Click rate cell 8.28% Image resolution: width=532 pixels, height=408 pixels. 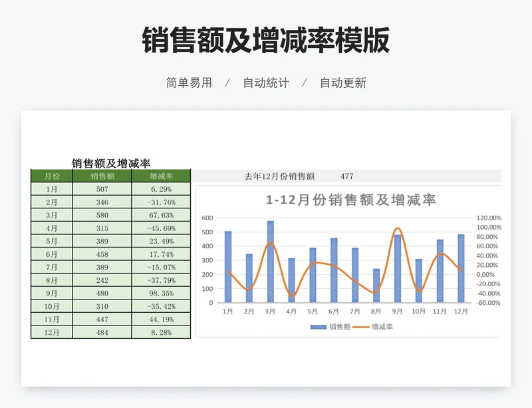[x=161, y=332]
